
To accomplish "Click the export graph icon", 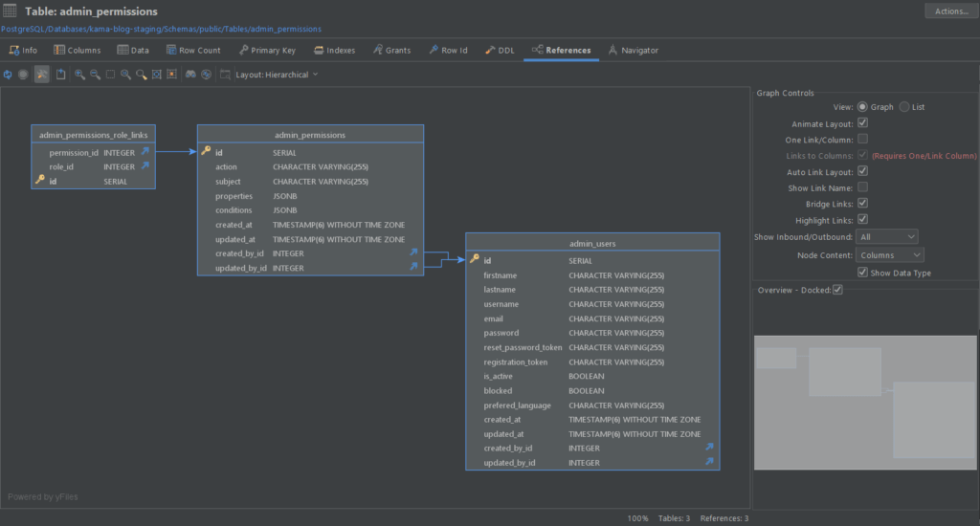I will point(60,75).
